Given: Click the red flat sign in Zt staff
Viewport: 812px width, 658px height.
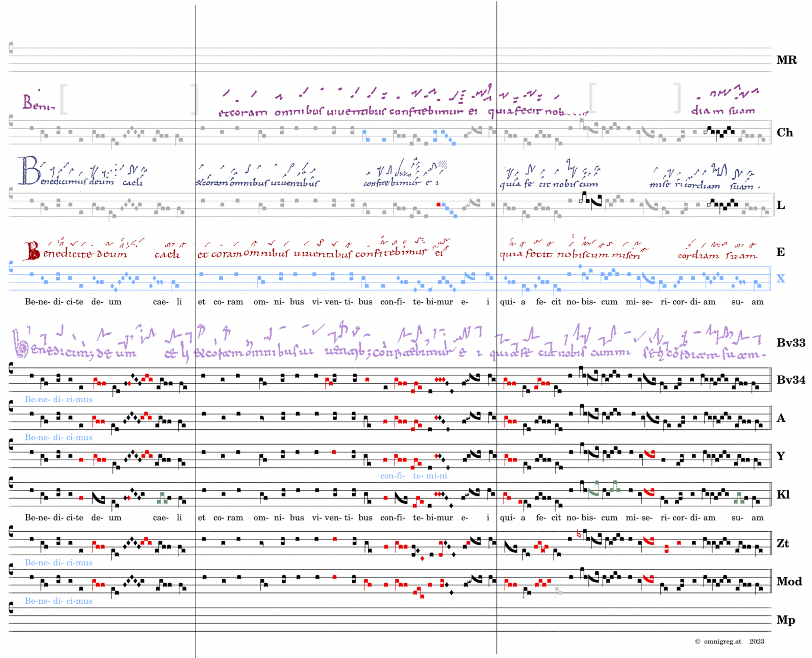Looking at the screenshot, I should pos(579,534).
